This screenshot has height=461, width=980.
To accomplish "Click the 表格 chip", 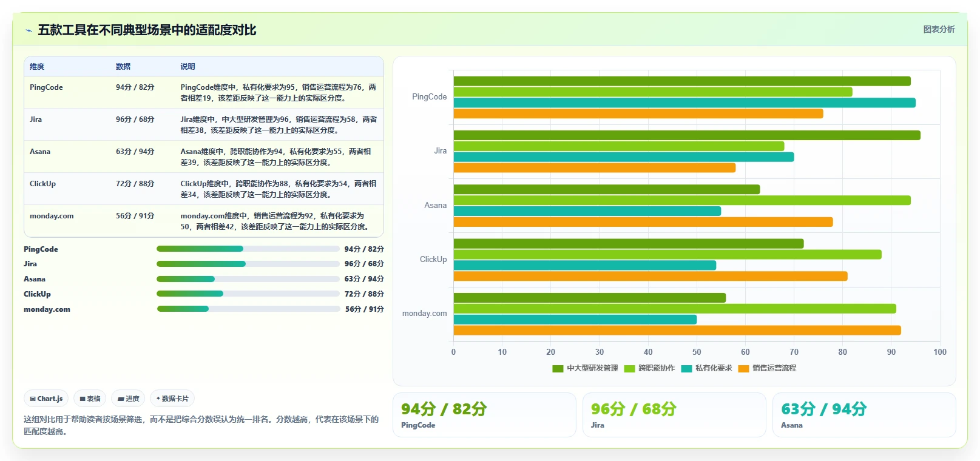I will pyautogui.click(x=90, y=399).
